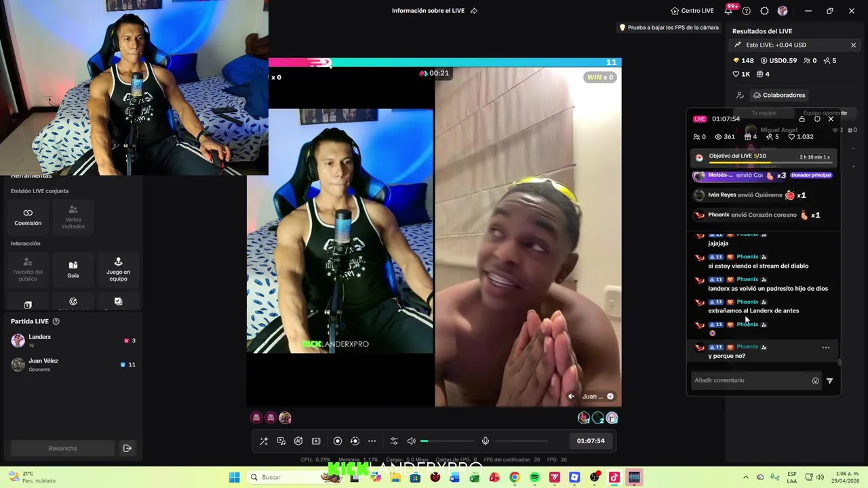Click the chat overlay scrollbar
868x488 pixels.
[839, 363]
